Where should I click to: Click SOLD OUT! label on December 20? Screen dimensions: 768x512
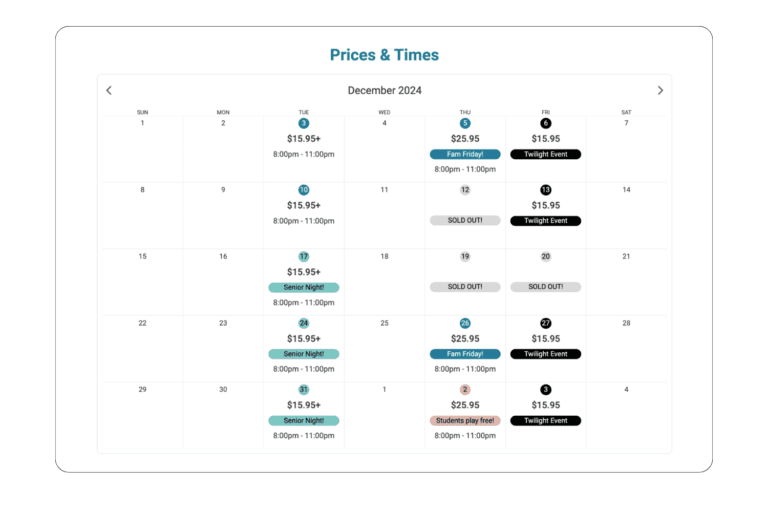(x=545, y=287)
